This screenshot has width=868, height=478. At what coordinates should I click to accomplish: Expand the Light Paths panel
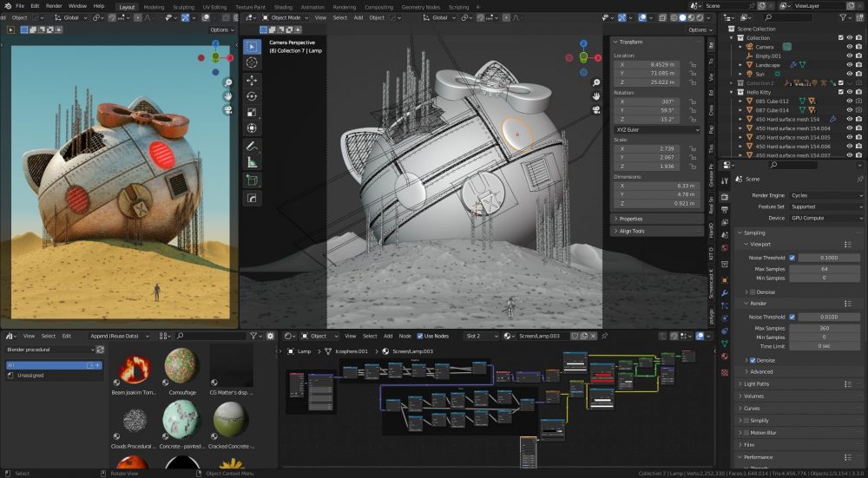(757, 383)
